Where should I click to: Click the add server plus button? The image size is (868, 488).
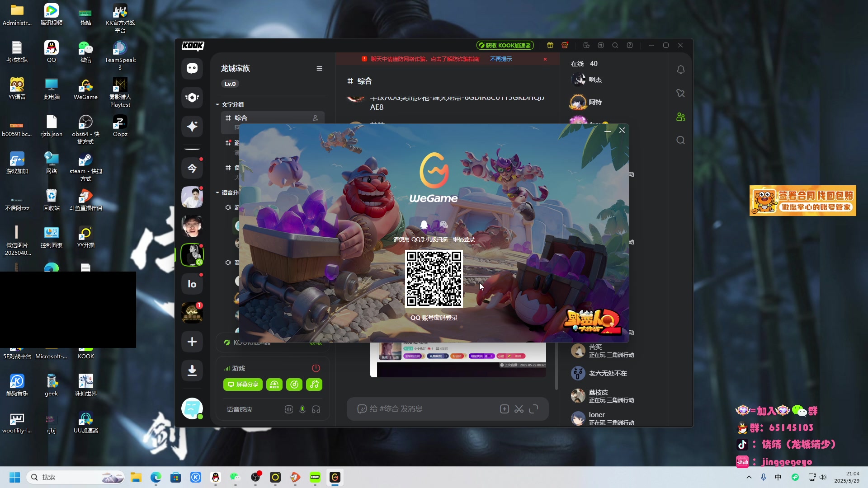(192, 342)
